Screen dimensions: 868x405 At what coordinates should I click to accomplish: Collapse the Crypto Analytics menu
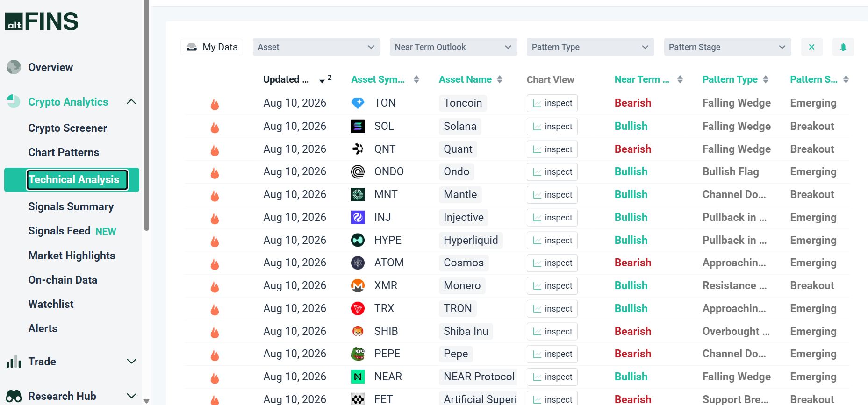[x=131, y=102]
